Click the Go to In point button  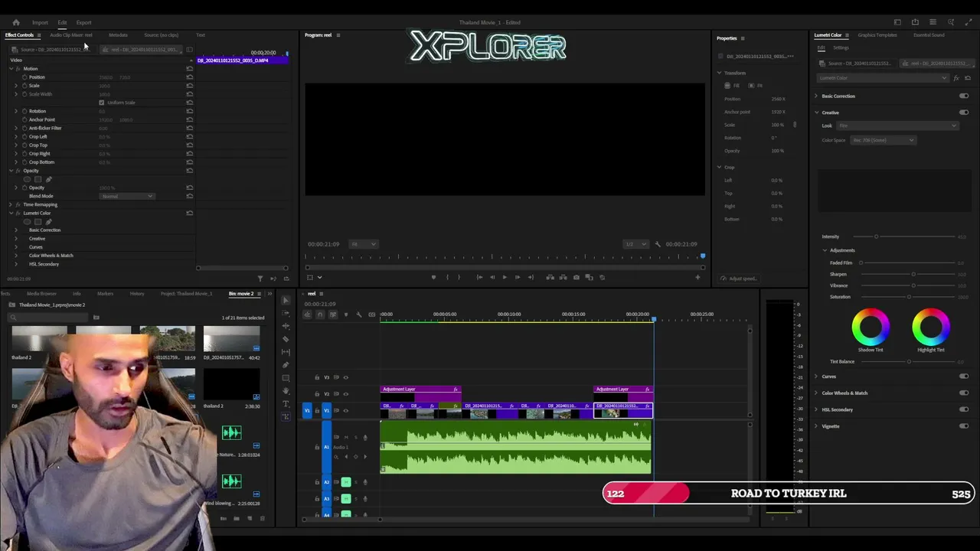(479, 277)
